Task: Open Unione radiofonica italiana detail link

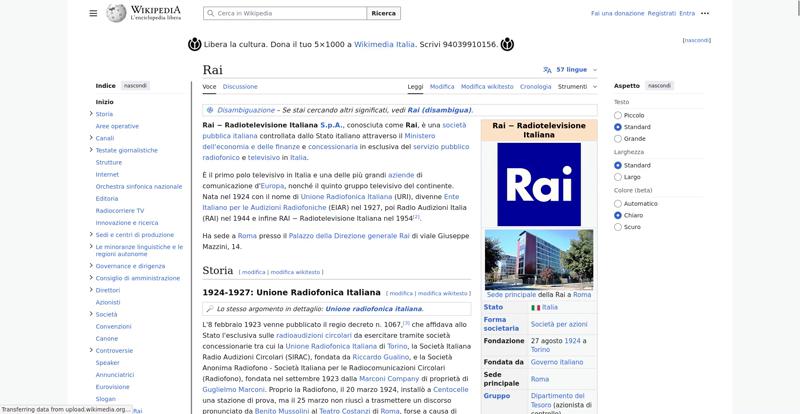Action: [373, 309]
